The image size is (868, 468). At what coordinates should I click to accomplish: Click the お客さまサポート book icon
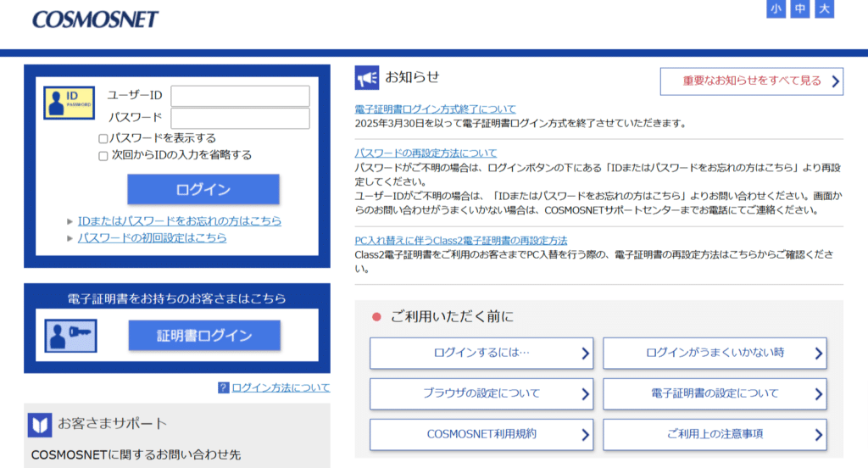point(40,424)
